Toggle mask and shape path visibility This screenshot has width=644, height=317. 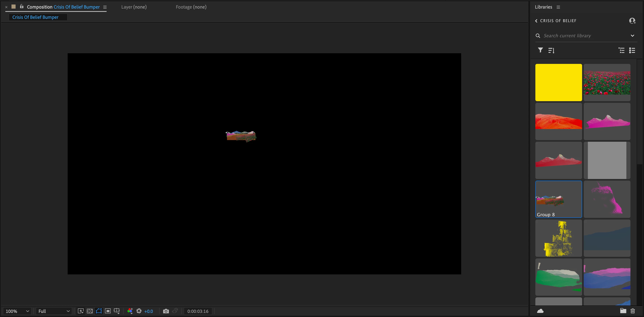coord(99,311)
